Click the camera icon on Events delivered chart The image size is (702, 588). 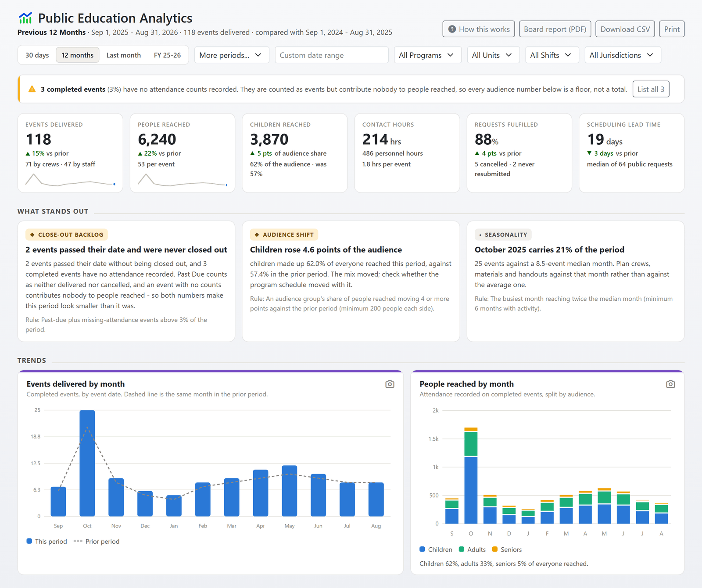click(x=390, y=384)
